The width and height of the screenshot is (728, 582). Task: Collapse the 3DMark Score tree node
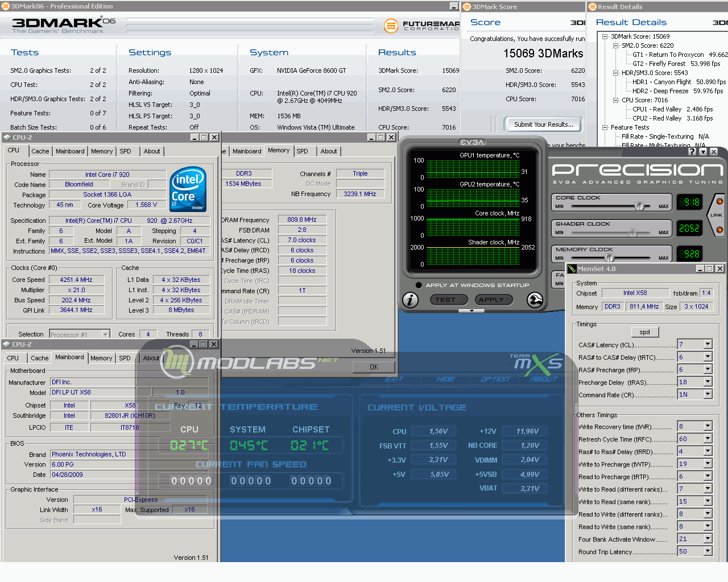pyautogui.click(x=606, y=36)
